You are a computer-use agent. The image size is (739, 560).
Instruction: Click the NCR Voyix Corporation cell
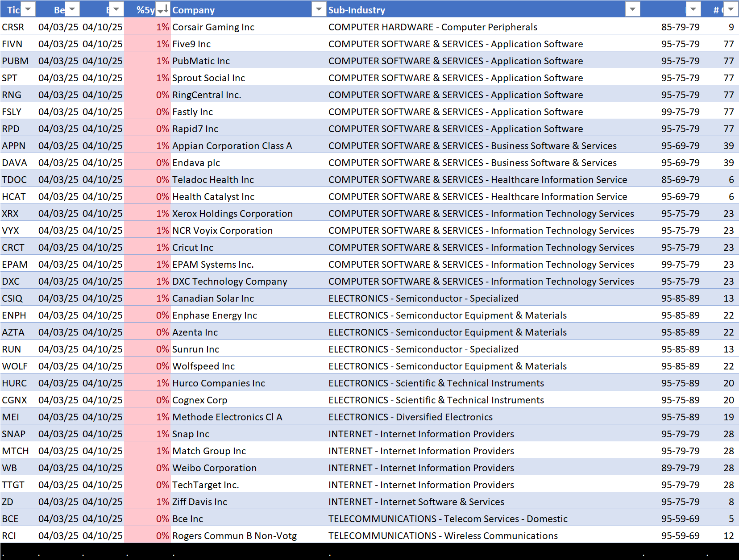click(x=249, y=231)
